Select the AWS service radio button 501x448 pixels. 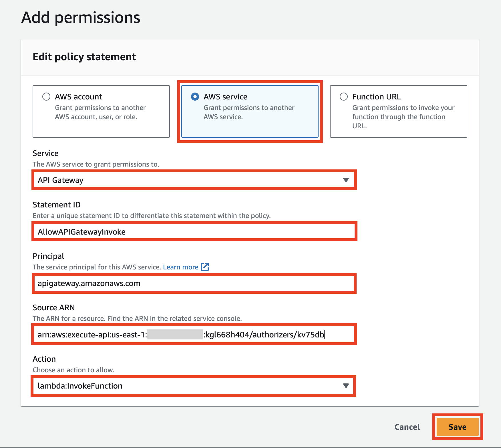[195, 97]
